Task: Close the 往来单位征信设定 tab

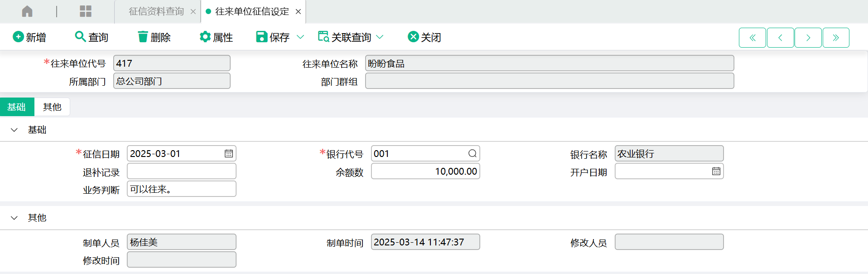Action: (x=298, y=12)
